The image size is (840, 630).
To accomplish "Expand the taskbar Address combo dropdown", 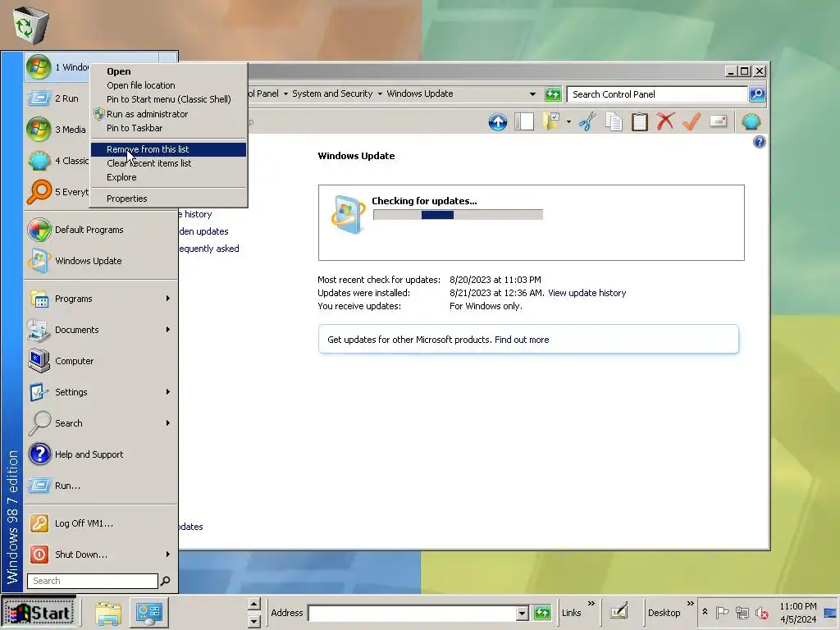I will 523,613.
